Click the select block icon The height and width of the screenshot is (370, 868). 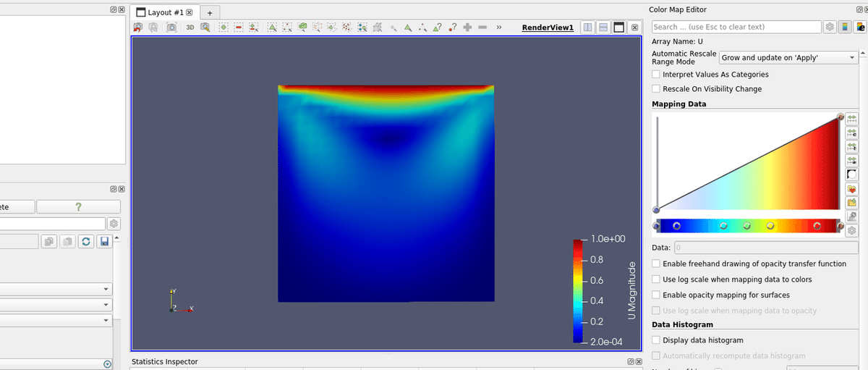pyautogui.click(x=363, y=27)
